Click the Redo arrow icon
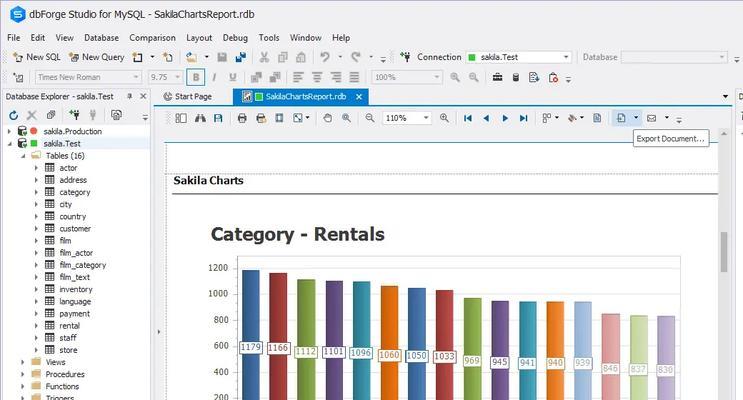 356,57
